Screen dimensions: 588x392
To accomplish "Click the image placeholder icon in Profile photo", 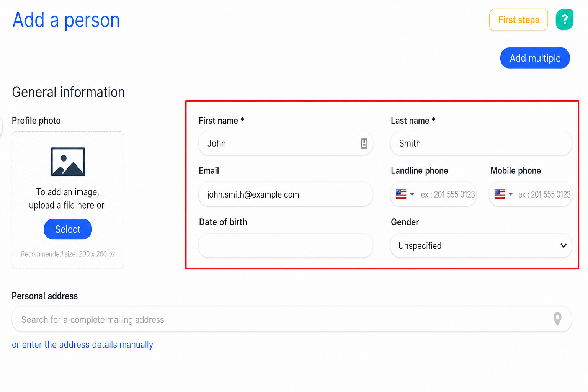I will pos(68,162).
